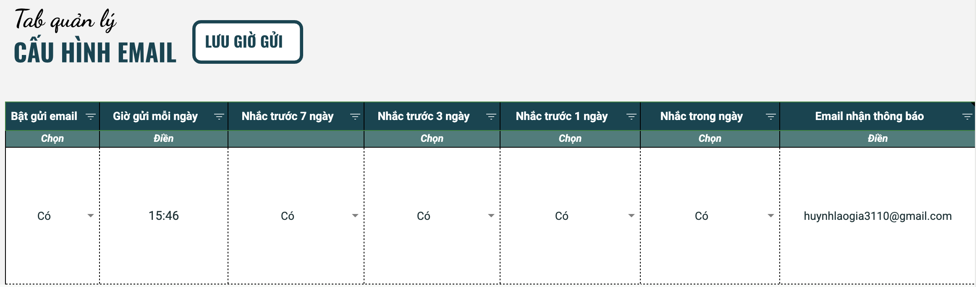Open dropdown arrow under Nhắc trước 1 ngày
This screenshot has width=980, height=287.
631,216
